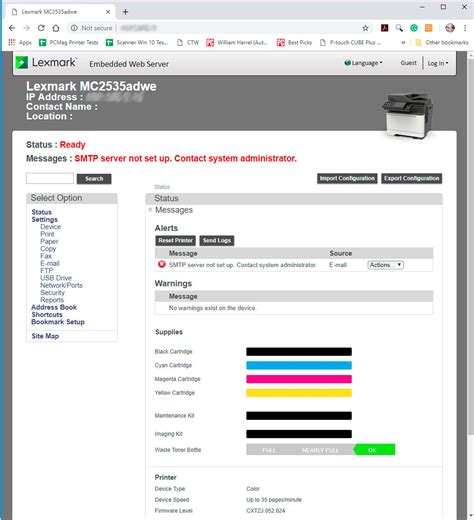The height and width of the screenshot is (520, 474).
Task: Open the Scanner Win 10 Tes bookmark
Action: click(x=137, y=42)
